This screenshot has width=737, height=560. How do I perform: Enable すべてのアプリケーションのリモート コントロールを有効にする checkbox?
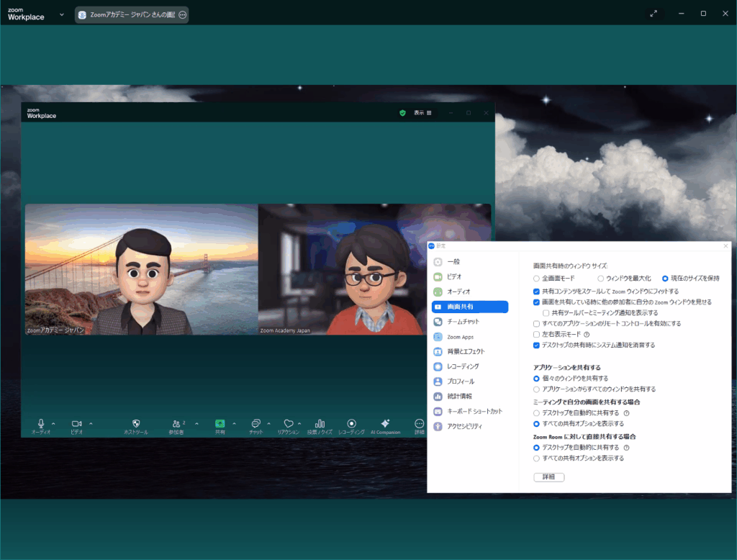536,324
